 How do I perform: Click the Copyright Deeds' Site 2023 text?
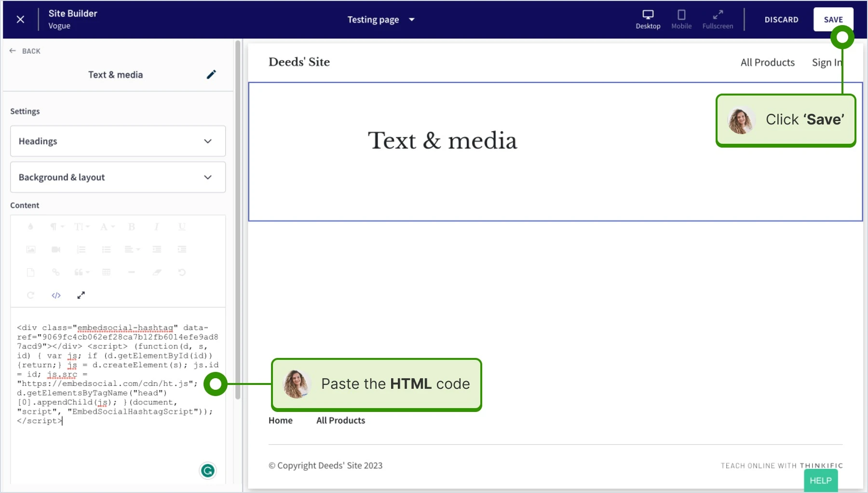click(x=325, y=466)
